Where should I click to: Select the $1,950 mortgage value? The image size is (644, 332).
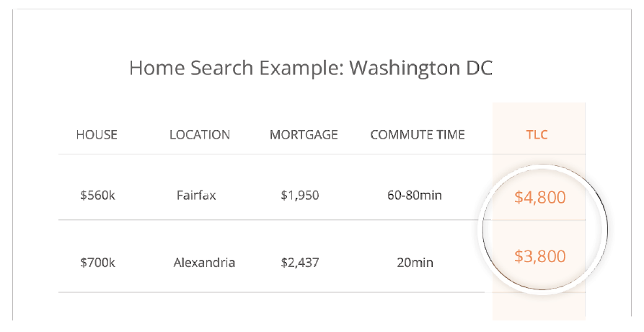click(x=300, y=195)
